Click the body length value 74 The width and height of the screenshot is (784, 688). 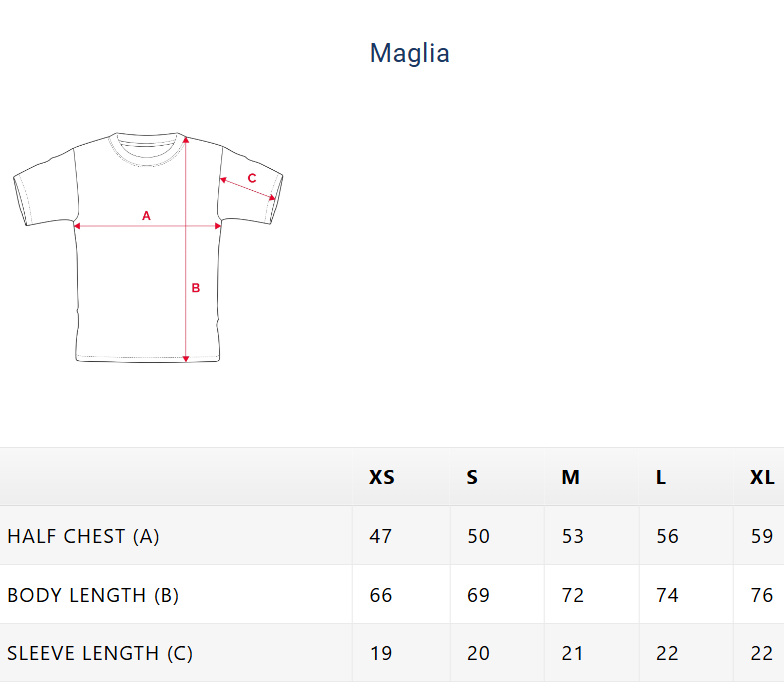(667, 595)
